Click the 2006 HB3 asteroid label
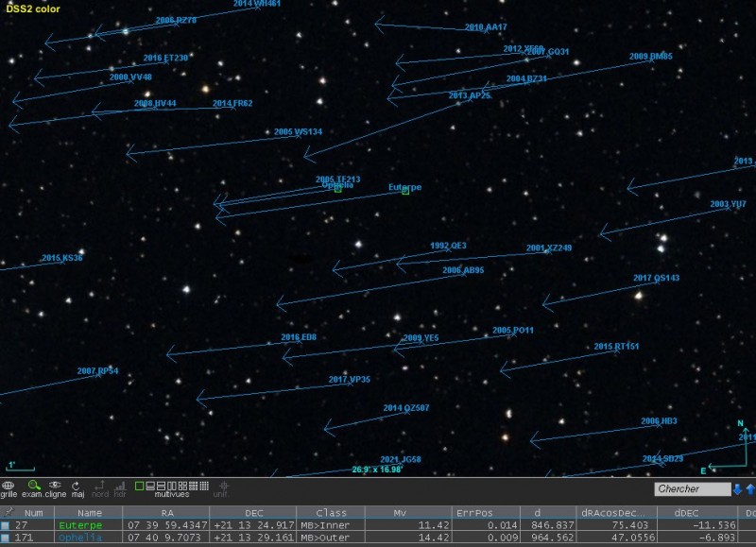 [x=659, y=420]
